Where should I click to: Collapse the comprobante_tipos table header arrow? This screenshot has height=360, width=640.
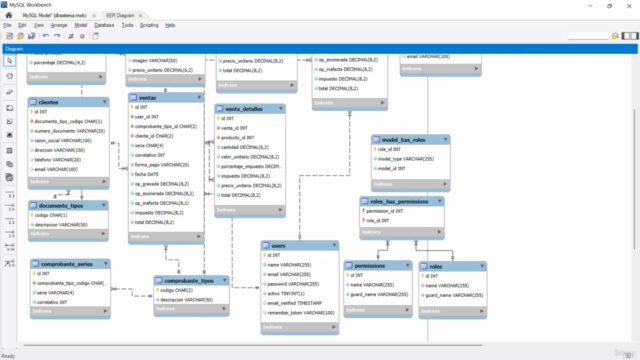(224, 280)
